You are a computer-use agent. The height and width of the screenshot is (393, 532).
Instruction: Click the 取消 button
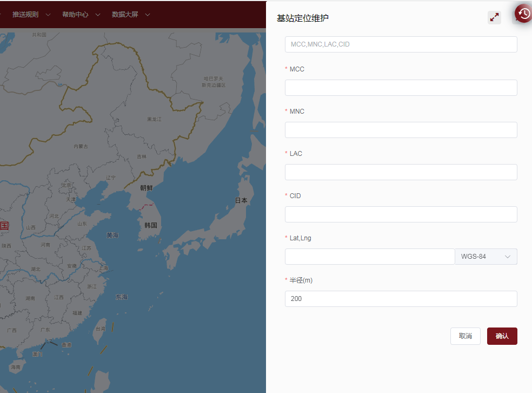pos(465,336)
